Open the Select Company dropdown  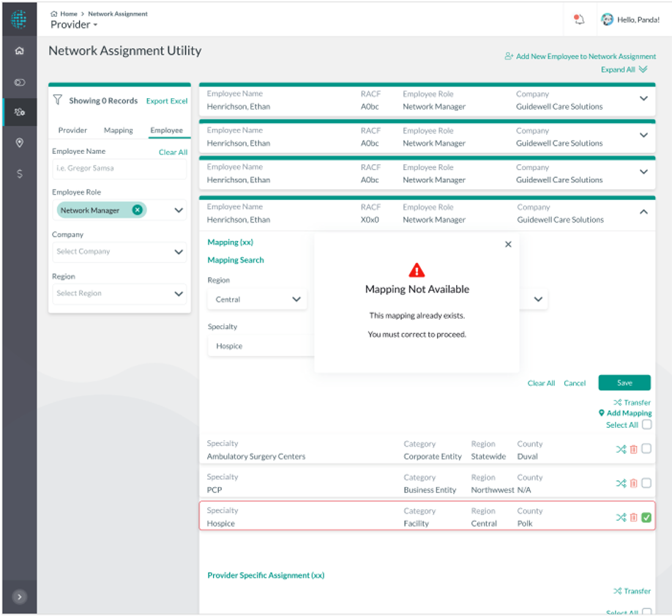tap(119, 252)
